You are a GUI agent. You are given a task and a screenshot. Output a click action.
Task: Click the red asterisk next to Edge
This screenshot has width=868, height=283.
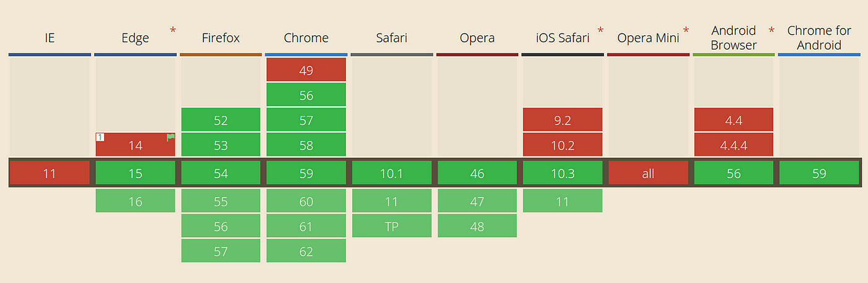click(173, 30)
